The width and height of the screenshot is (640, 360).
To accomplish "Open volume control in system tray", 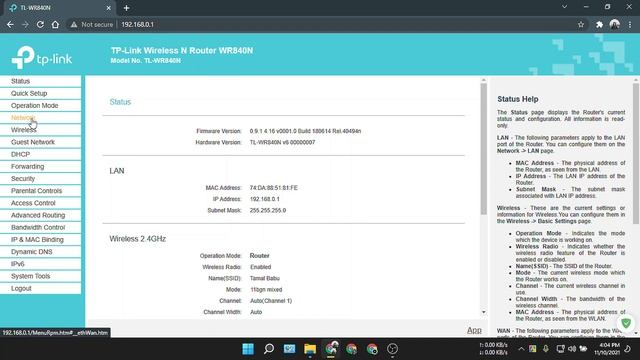I will [x=572, y=349].
